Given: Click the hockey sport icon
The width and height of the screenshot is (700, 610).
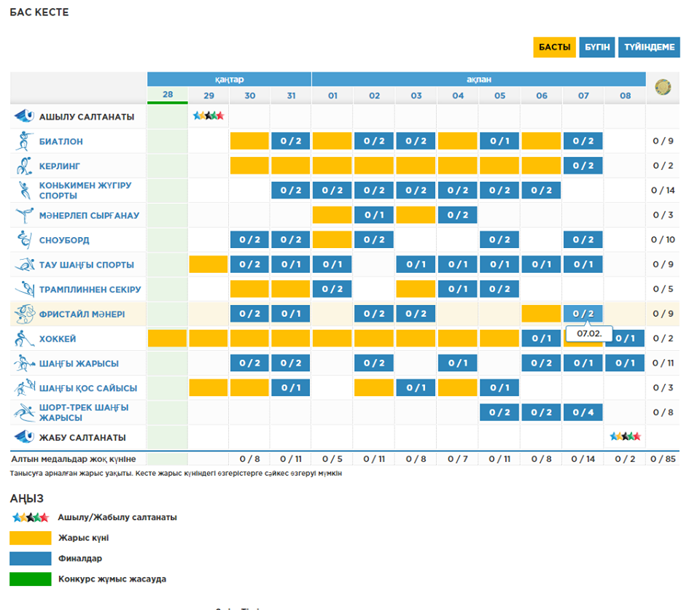Looking at the screenshot, I should [24, 339].
